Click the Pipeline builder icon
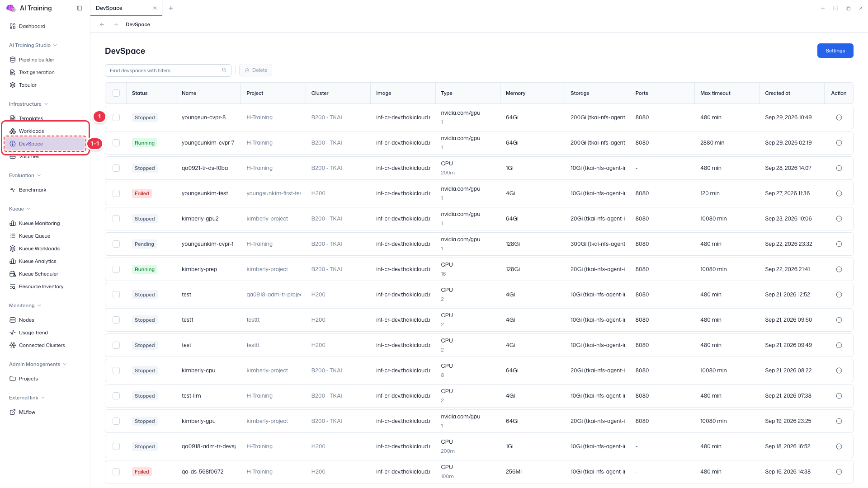The width and height of the screenshot is (868, 488). click(13, 60)
